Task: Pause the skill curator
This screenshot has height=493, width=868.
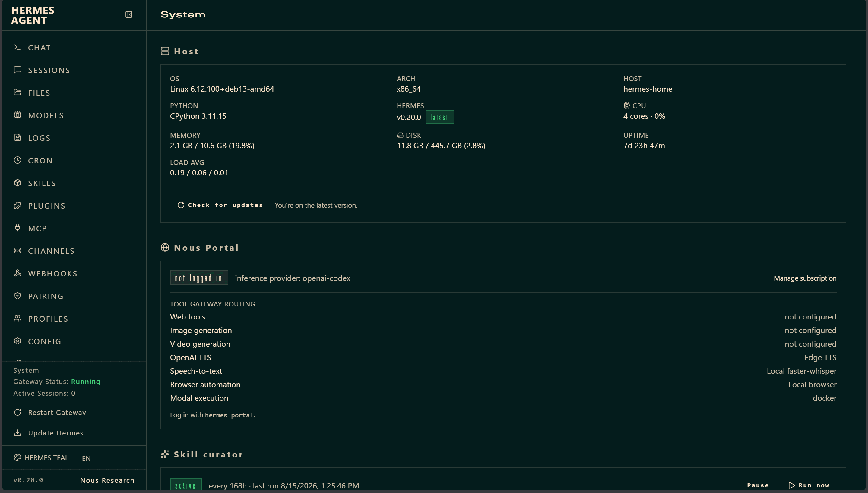Action: (x=758, y=485)
